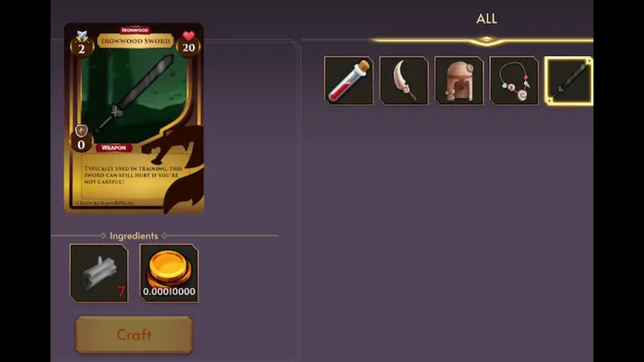The width and height of the screenshot is (644, 362).
Task: Click the crossed swords attack stat icon
Action: [82, 36]
